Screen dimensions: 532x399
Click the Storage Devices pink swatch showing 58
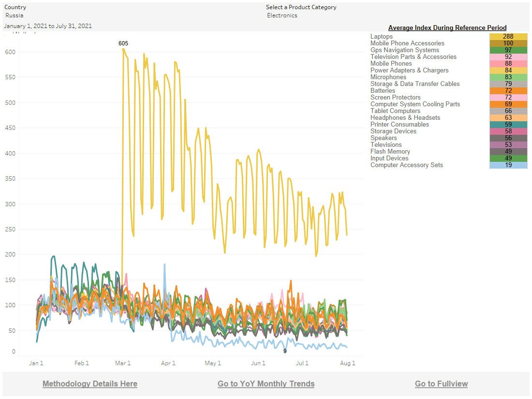tap(508, 131)
